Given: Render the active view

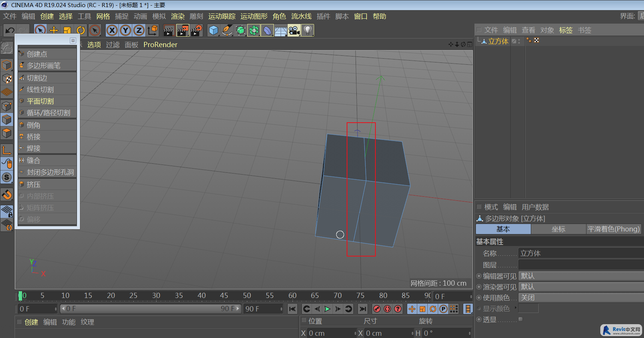Looking at the screenshot, I should click(169, 30).
